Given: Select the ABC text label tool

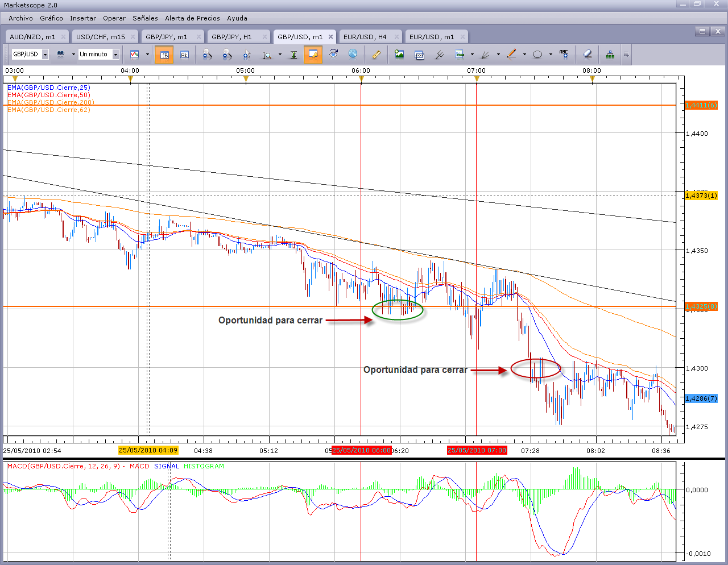Looking at the screenshot, I should [x=564, y=54].
